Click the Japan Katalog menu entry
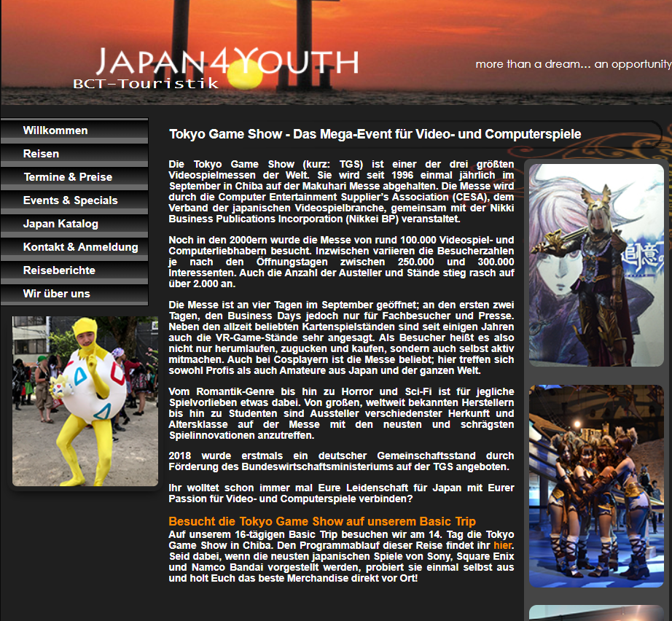 (x=60, y=224)
